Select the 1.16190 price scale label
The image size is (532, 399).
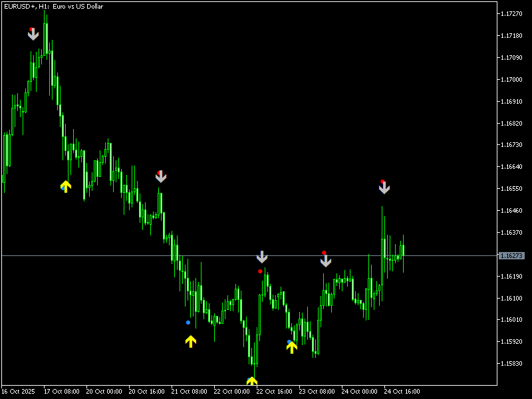[x=511, y=277]
